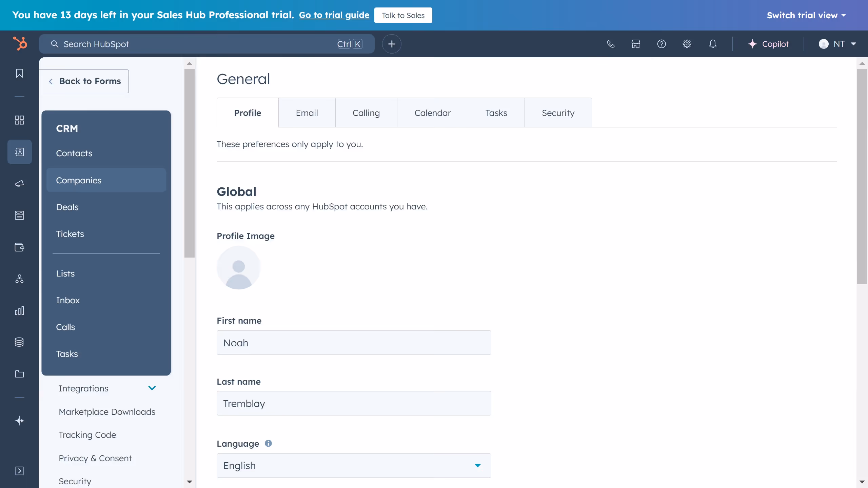Click the Talk to Sales button
Screen dimensions: 868x488
pos(403,15)
